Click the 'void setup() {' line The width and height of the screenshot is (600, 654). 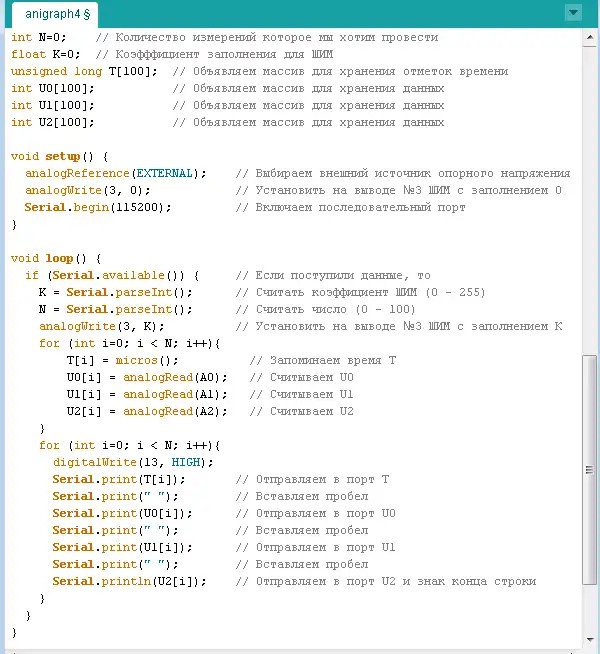pos(60,157)
